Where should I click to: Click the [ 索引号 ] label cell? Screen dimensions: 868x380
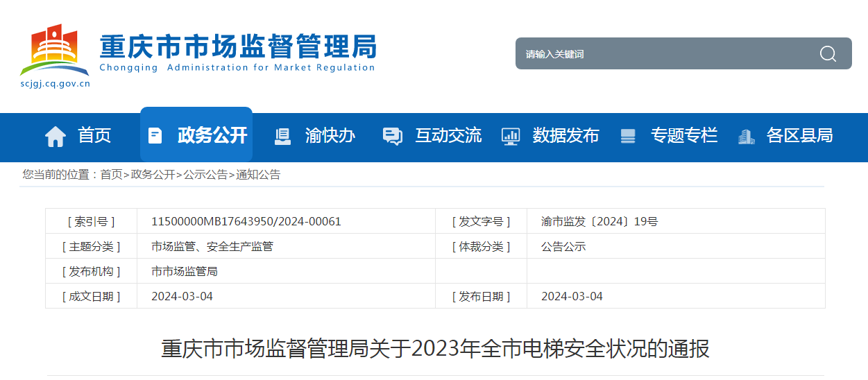click(x=92, y=222)
